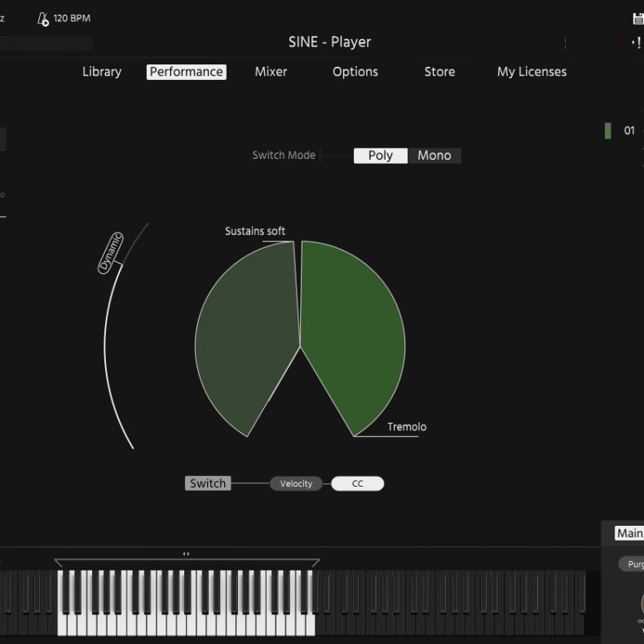Select the Tremolo articulation segment
Screen dimensions: 644x644
pos(353,337)
